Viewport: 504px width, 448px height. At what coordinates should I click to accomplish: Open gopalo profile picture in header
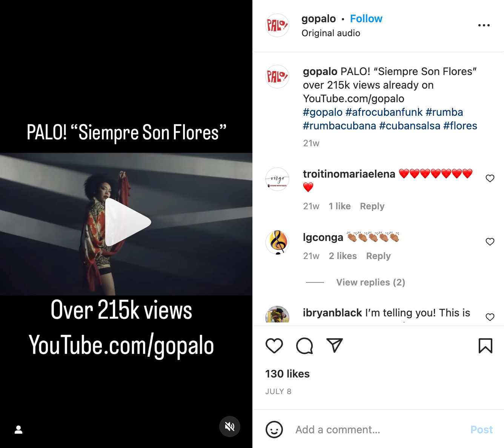(x=277, y=25)
